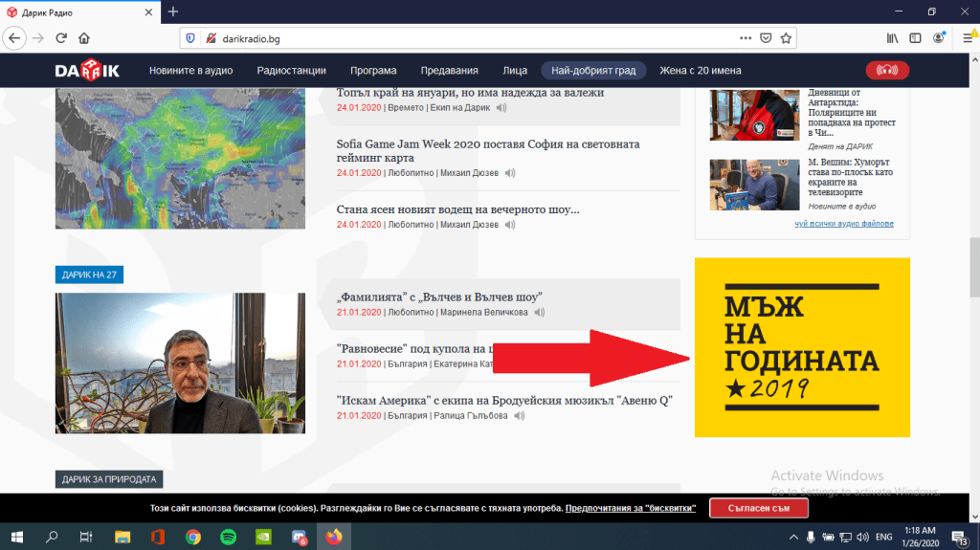Bookmark this page with the star icon
This screenshot has height=550, width=980.
[786, 38]
